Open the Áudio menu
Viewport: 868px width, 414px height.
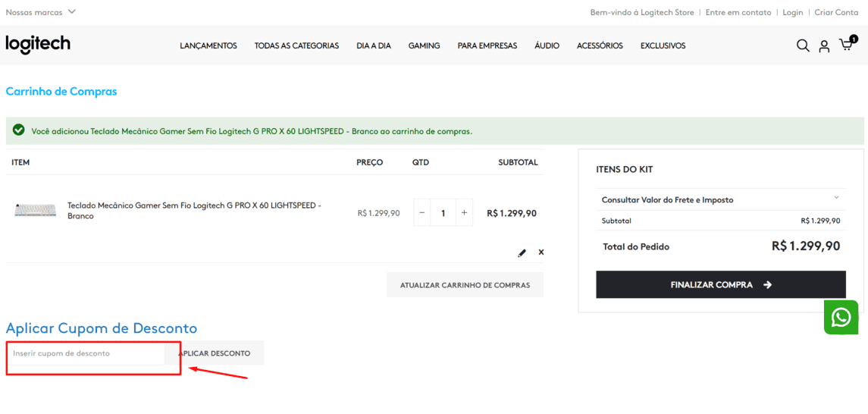tap(547, 46)
